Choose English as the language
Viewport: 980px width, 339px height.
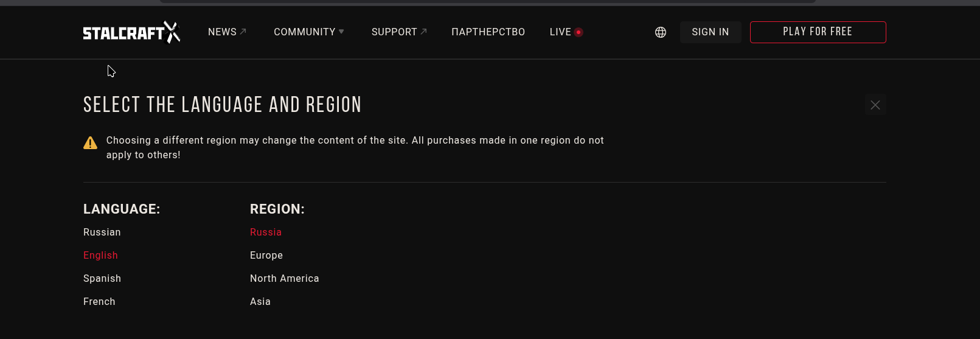100,256
